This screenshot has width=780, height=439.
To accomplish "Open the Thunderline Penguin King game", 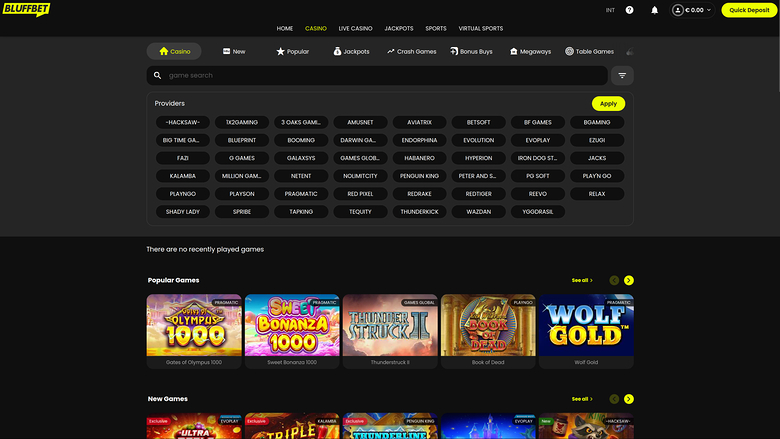I will [390, 426].
